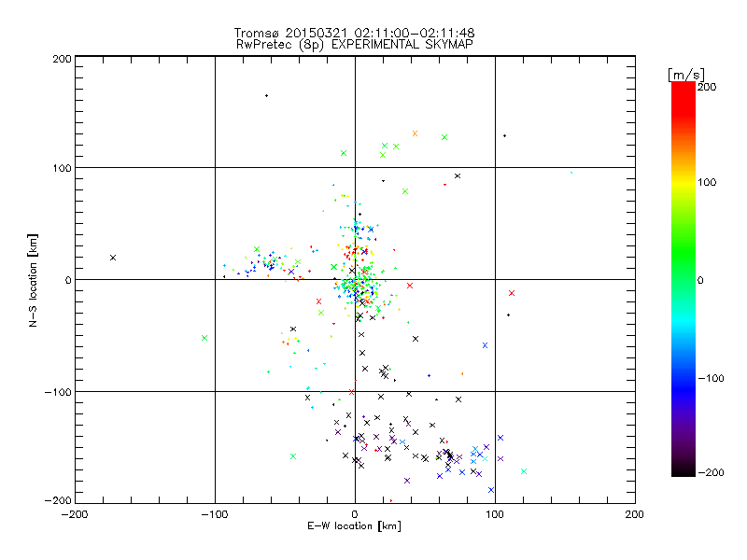Click the y-axis tick label '-100'

tap(58, 392)
